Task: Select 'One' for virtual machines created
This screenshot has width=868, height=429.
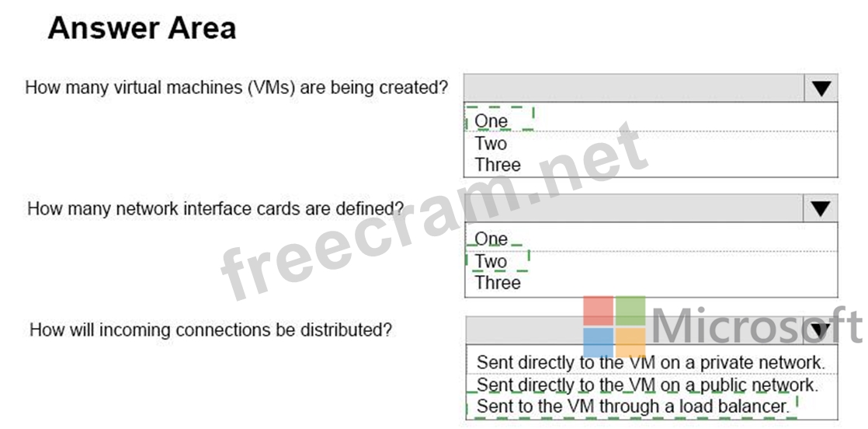Action: 491,121
